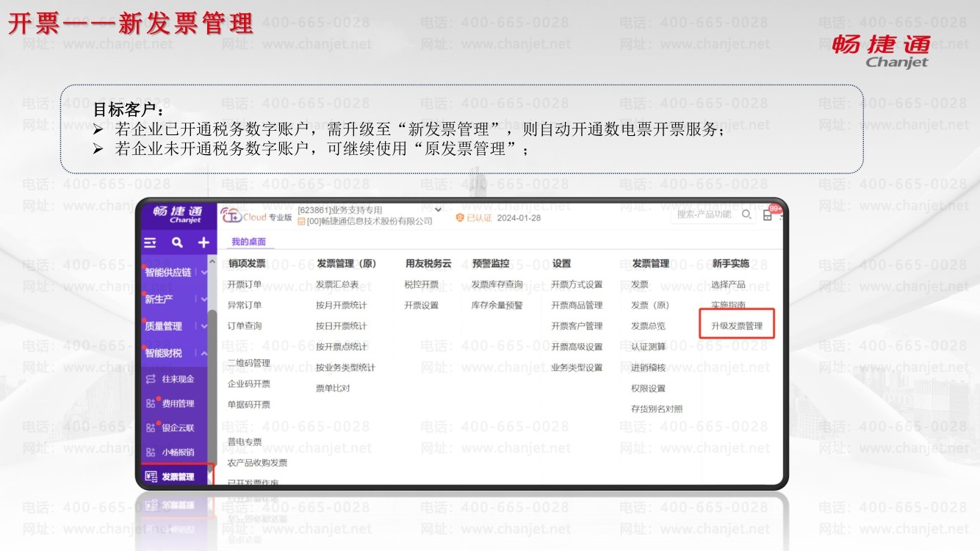The height and width of the screenshot is (551, 980).
Task: Click the date 2024-01-28 in the header
Action: pyautogui.click(x=519, y=218)
